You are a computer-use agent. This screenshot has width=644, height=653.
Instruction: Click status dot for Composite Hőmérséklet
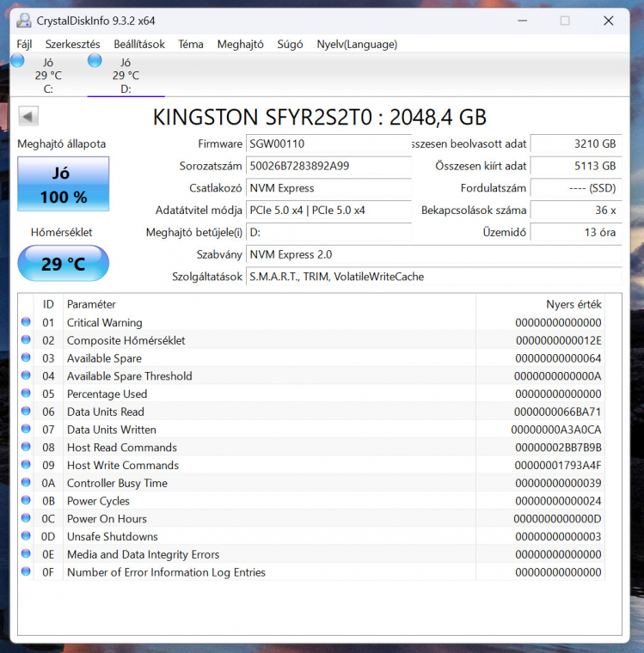[x=26, y=340]
